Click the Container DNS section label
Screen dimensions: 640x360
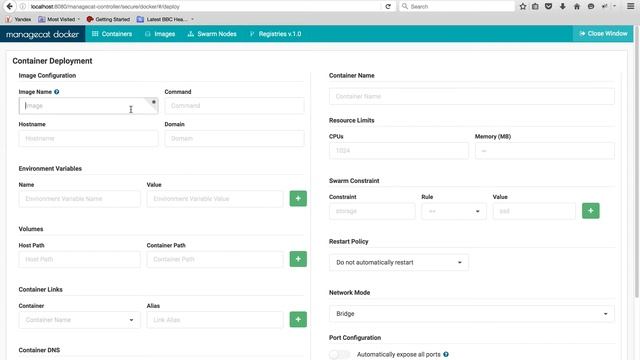(x=39, y=350)
